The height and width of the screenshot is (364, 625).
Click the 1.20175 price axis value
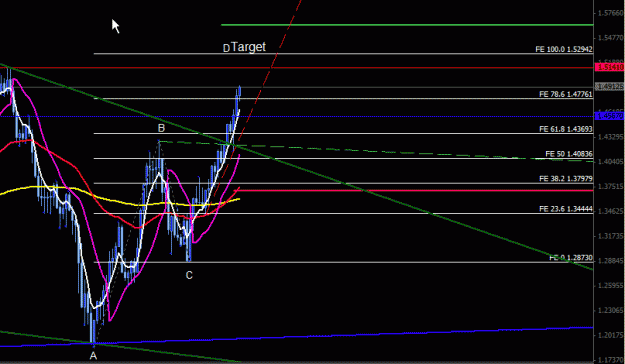point(610,335)
